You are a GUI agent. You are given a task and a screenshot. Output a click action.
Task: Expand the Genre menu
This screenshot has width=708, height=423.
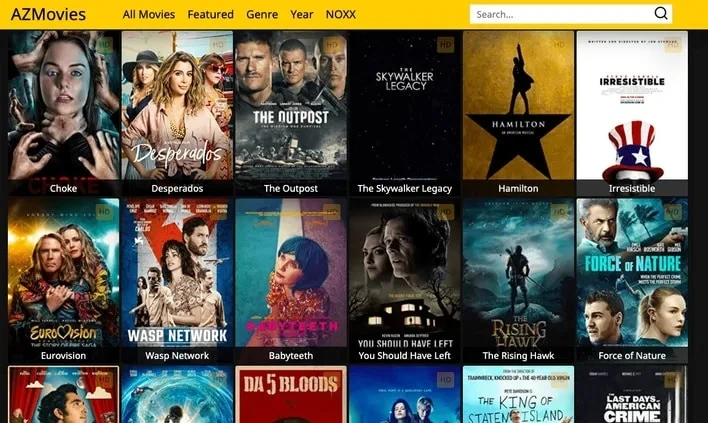coord(262,14)
